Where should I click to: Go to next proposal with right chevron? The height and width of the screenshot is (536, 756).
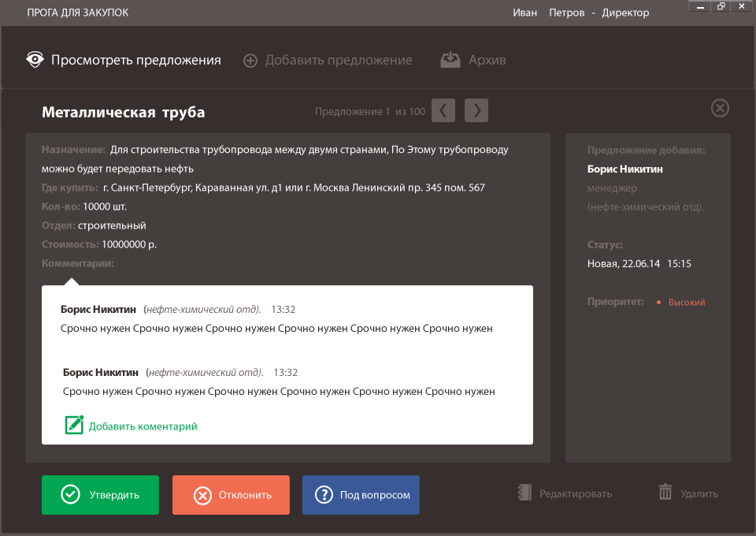click(x=476, y=111)
